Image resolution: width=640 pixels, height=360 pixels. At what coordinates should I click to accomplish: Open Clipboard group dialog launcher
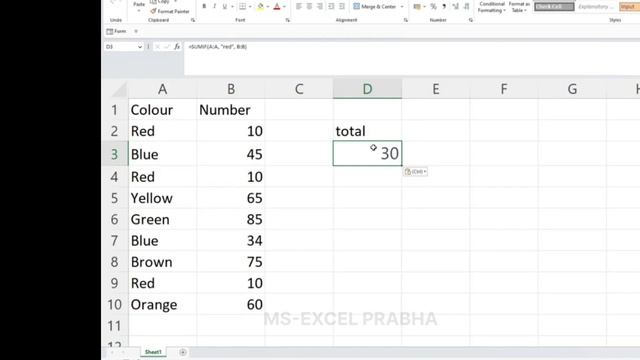pos(193,20)
